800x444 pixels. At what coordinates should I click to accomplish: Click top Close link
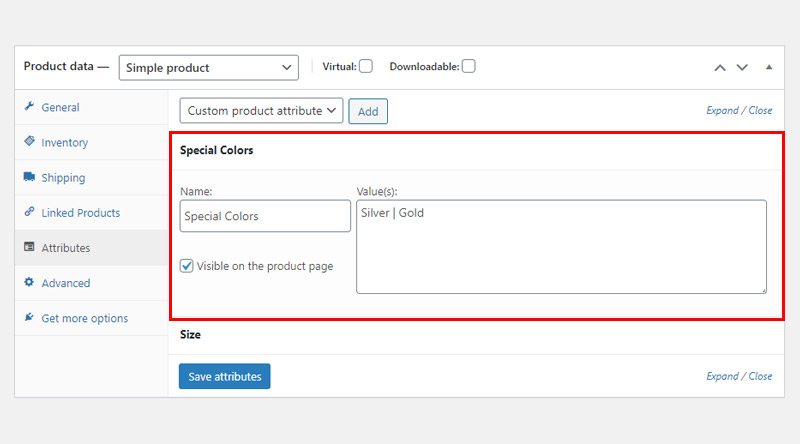pyautogui.click(x=760, y=110)
